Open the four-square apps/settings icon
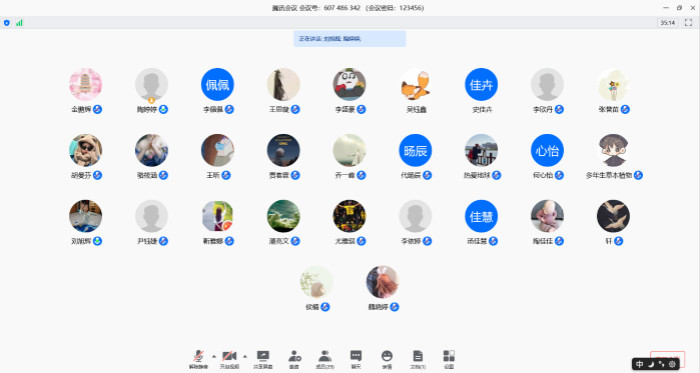 pyautogui.click(x=449, y=359)
